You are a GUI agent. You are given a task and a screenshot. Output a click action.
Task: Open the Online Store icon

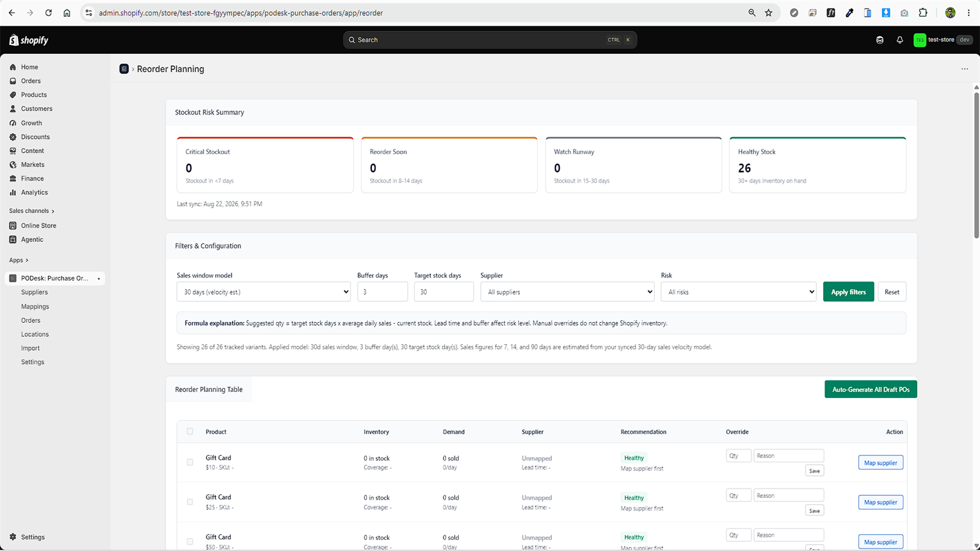13,226
